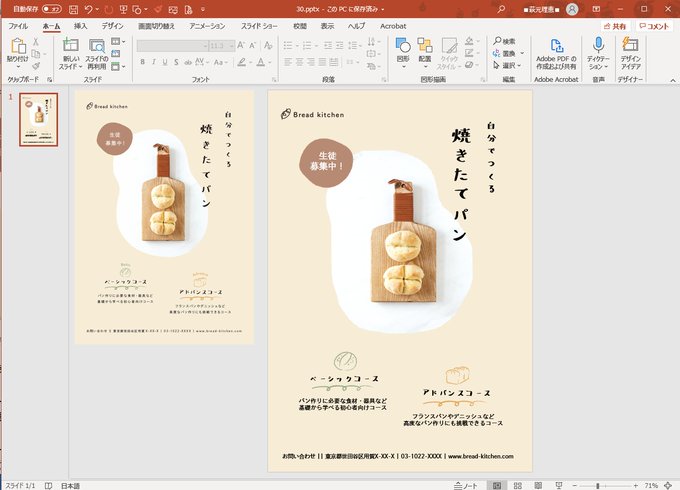Click the ディクテーション microphone icon
680x490 pixels.
click(x=598, y=45)
